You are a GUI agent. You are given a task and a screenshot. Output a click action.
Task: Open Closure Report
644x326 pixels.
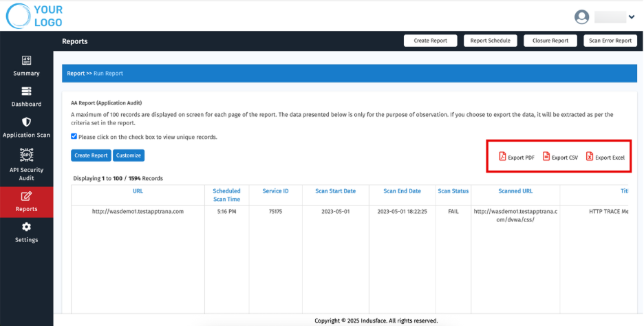pyautogui.click(x=550, y=41)
